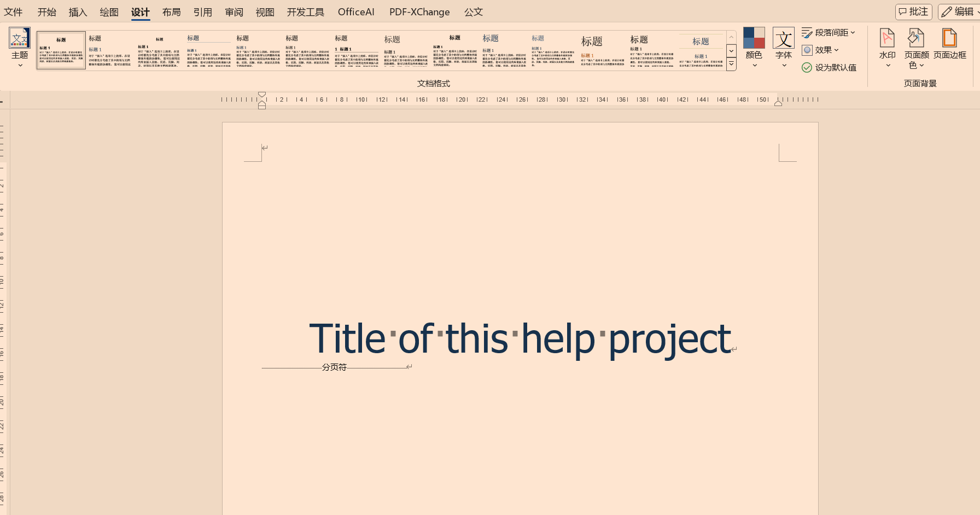Open the Comments (批注) button
The image size is (980, 515).
point(913,11)
